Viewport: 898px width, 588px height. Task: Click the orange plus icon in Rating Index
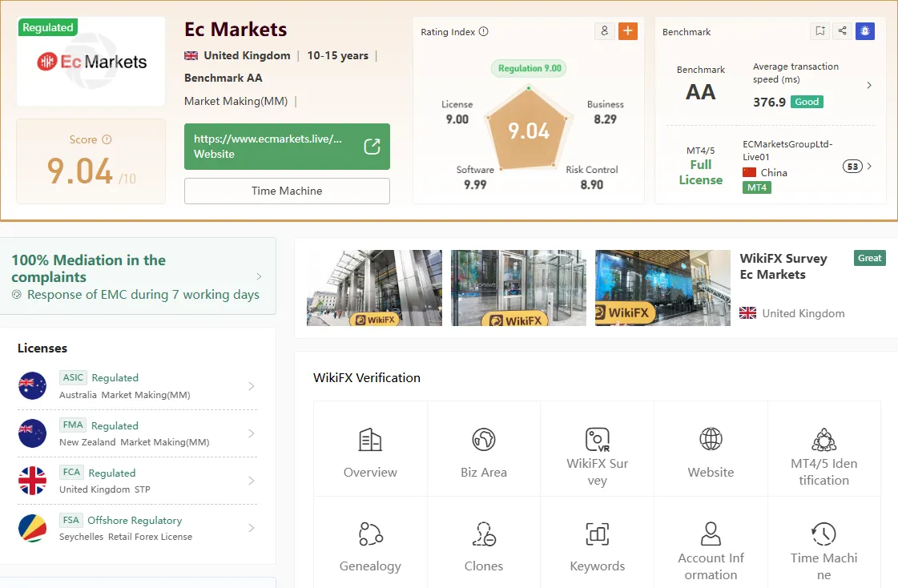point(628,31)
